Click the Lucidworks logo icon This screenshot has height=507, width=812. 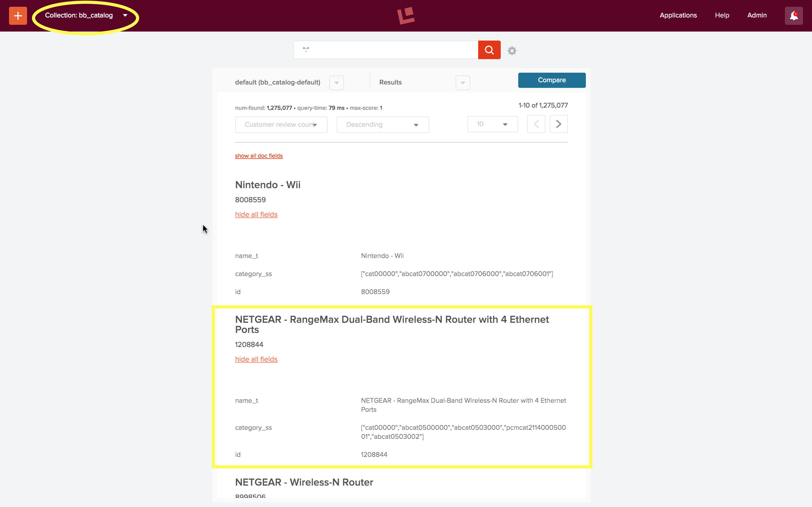click(406, 15)
